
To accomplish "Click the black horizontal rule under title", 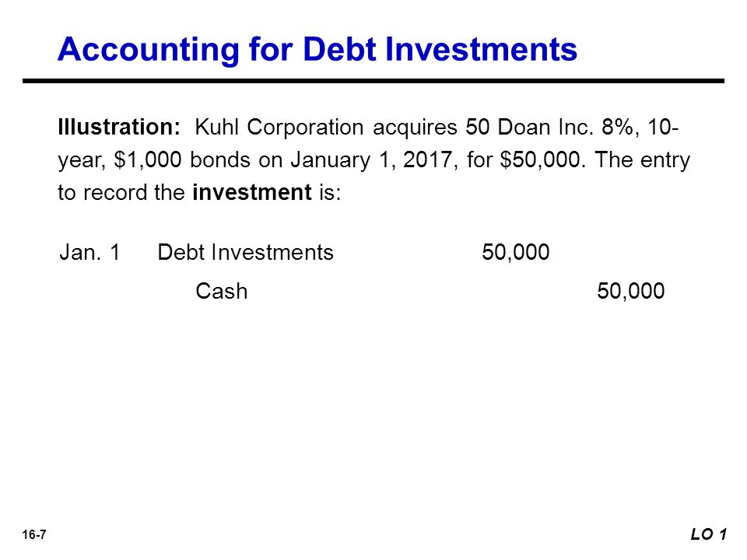I will (373, 81).
